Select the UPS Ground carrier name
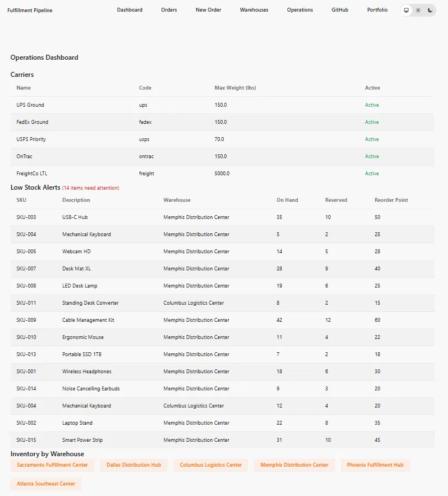The image size is (448, 496). [30, 105]
